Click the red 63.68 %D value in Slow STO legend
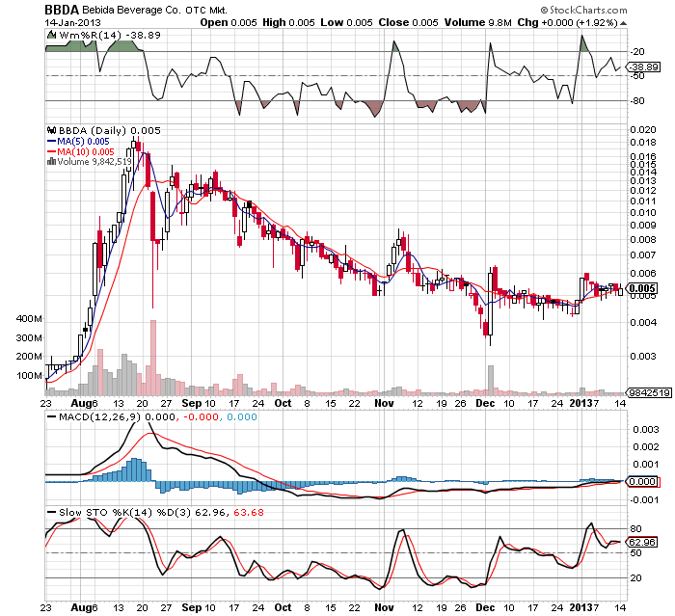Viewport: 675px width, 616px height. 249,512
